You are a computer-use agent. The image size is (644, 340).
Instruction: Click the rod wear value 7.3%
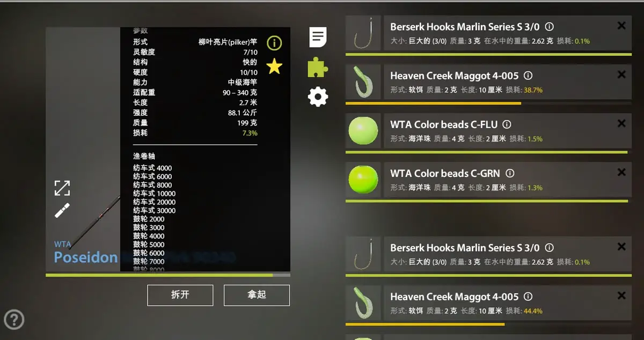pos(250,133)
